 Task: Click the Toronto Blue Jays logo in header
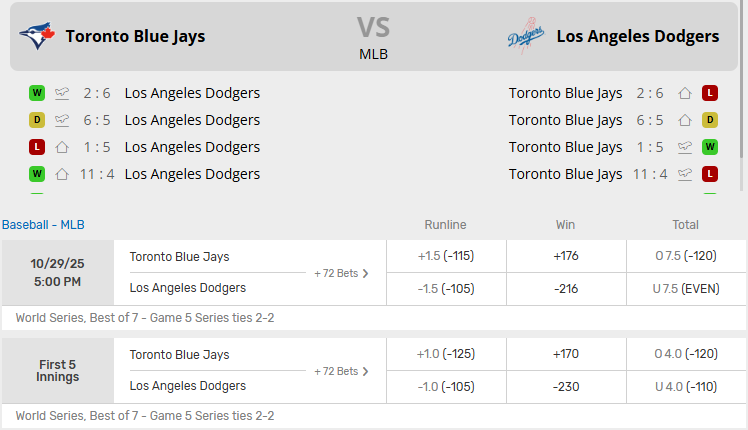pyautogui.click(x=37, y=37)
